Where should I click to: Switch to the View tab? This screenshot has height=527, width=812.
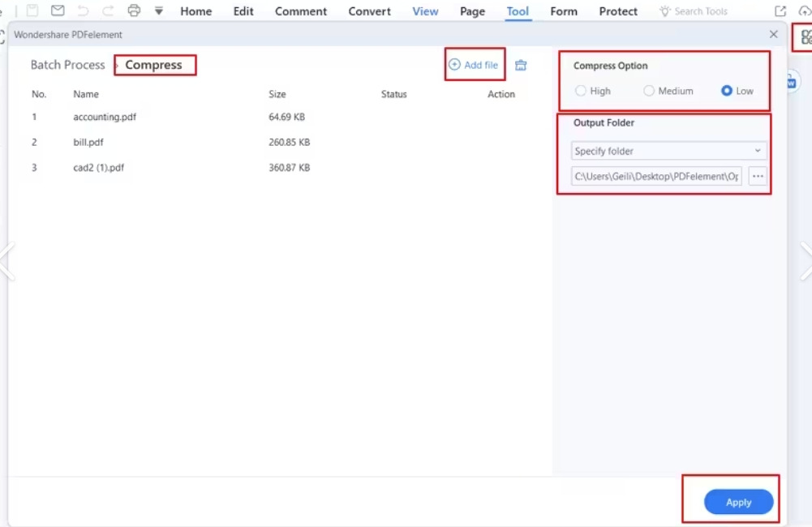pos(425,11)
